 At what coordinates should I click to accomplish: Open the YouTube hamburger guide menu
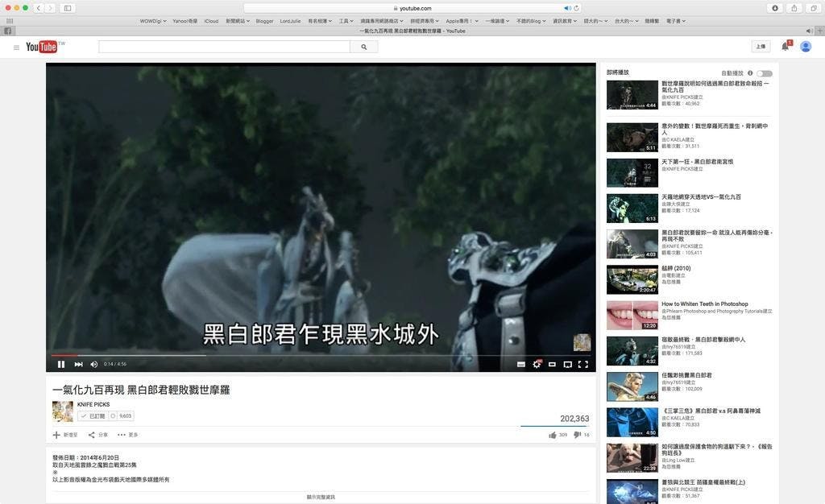click(16, 48)
